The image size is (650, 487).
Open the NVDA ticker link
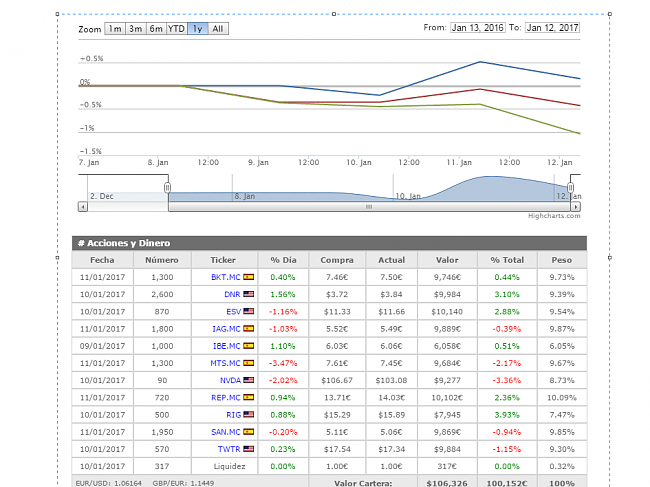point(230,380)
